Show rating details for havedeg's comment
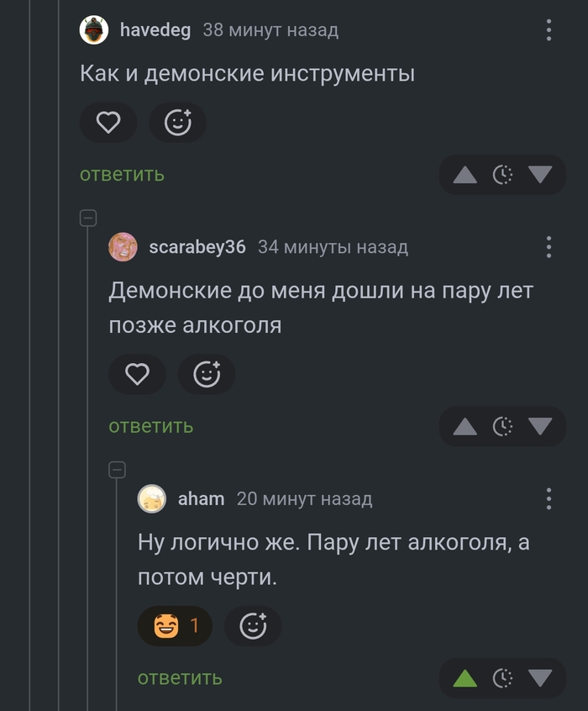Viewport: 588px width, 711px height. click(502, 175)
